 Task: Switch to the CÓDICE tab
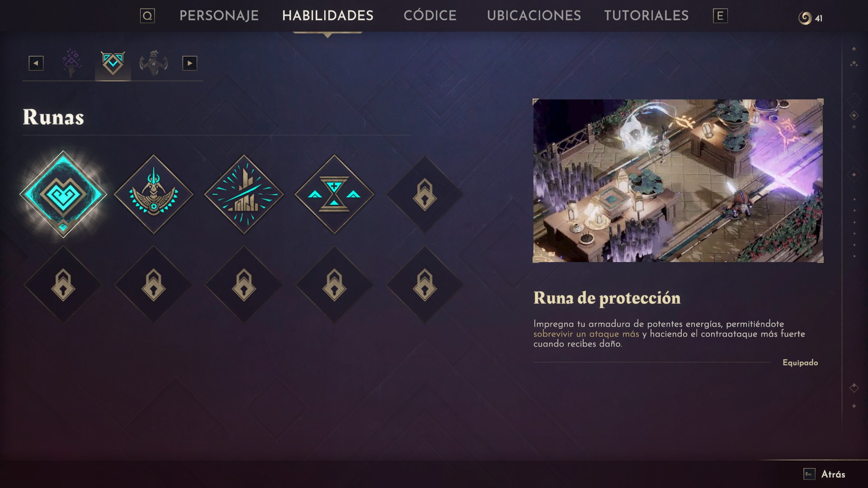[x=430, y=16]
